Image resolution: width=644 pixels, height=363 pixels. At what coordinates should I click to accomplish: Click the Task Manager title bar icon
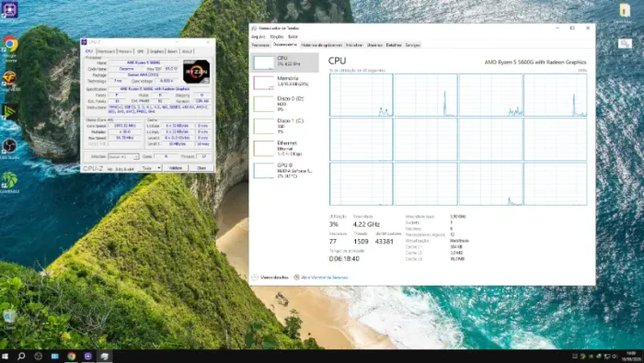coord(254,28)
